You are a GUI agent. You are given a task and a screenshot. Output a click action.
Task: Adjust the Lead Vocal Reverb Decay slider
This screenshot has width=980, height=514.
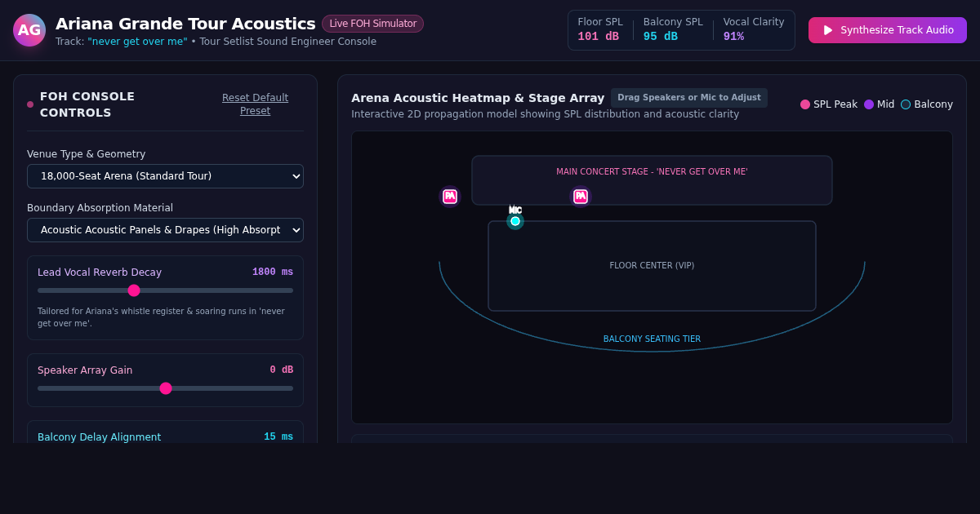pyautogui.click(x=165, y=290)
